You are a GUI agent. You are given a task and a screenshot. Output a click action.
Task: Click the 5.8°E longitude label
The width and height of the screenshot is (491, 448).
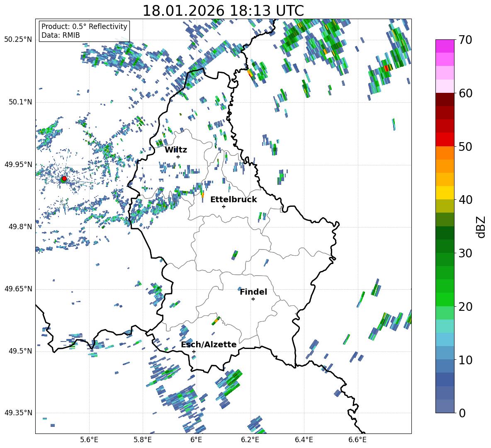[143, 440]
